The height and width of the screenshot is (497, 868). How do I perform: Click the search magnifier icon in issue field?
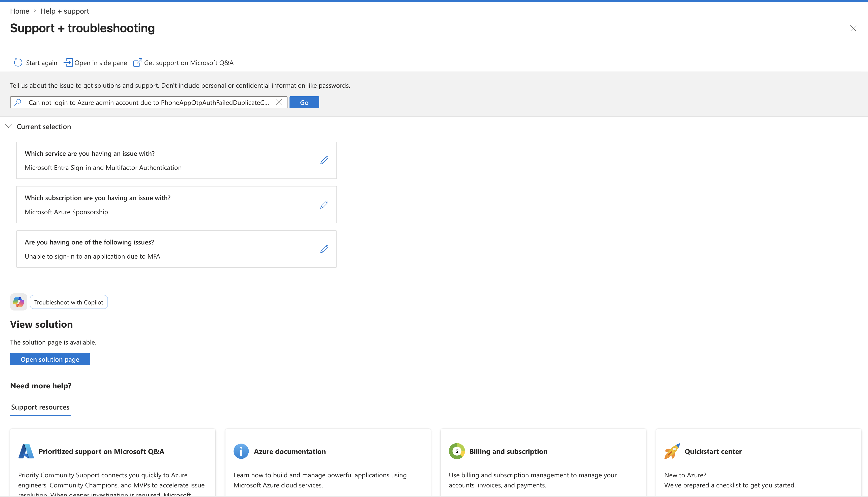click(x=18, y=102)
